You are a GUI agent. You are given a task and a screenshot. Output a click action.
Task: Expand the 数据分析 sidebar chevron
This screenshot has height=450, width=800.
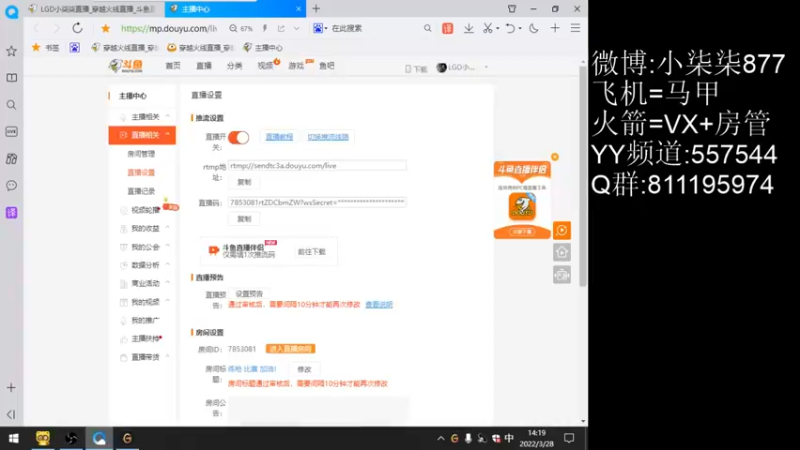pyautogui.click(x=167, y=265)
